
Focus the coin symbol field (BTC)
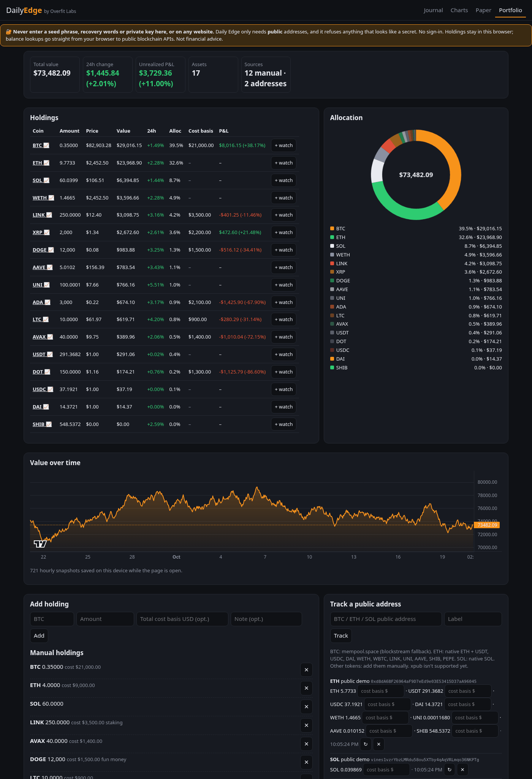coord(52,619)
